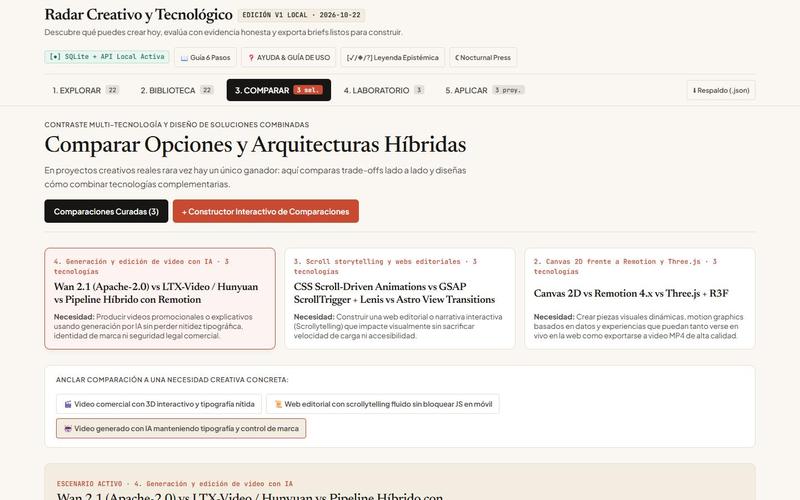Show Comparaciones Curadas (3)
The height and width of the screenshot is (500, 800).
[106, 211]
